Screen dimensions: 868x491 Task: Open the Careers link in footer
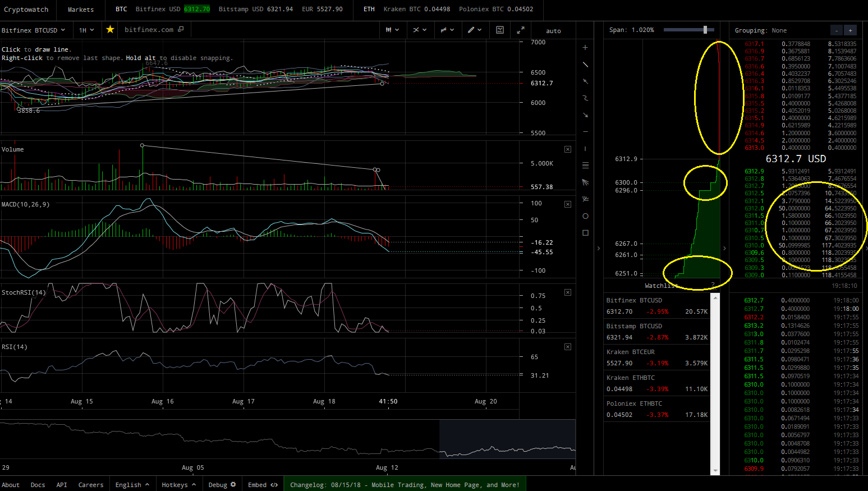pos(91,485)
